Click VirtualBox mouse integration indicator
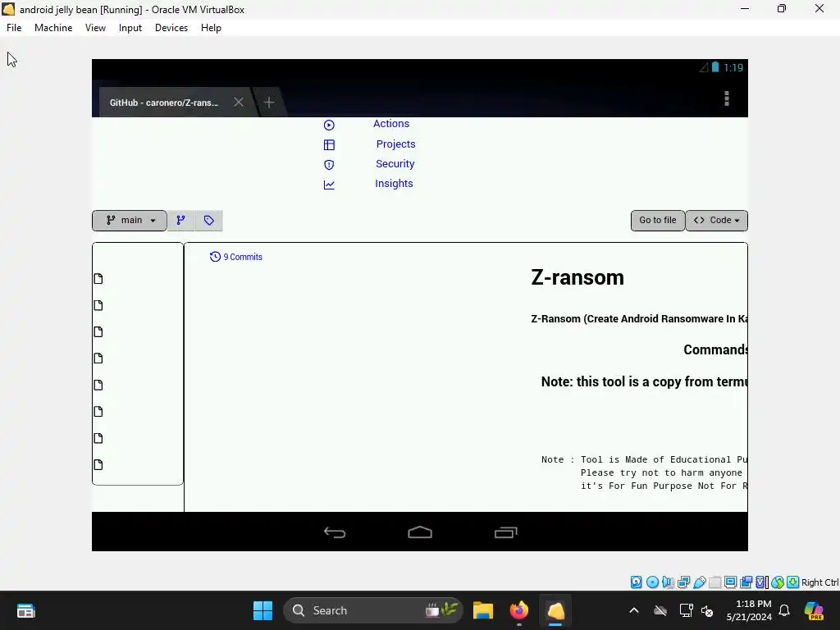The width and height of the screenshot is (840, 630). [778, 582]
